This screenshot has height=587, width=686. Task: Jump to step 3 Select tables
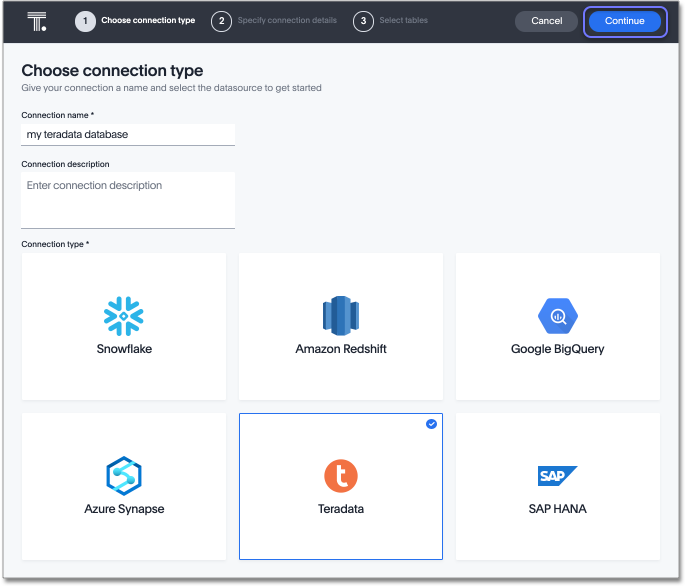(x=403, y=21)
